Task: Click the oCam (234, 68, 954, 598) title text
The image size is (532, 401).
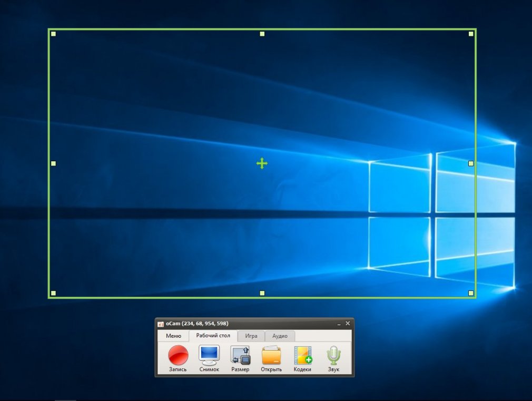Action: 197,324
